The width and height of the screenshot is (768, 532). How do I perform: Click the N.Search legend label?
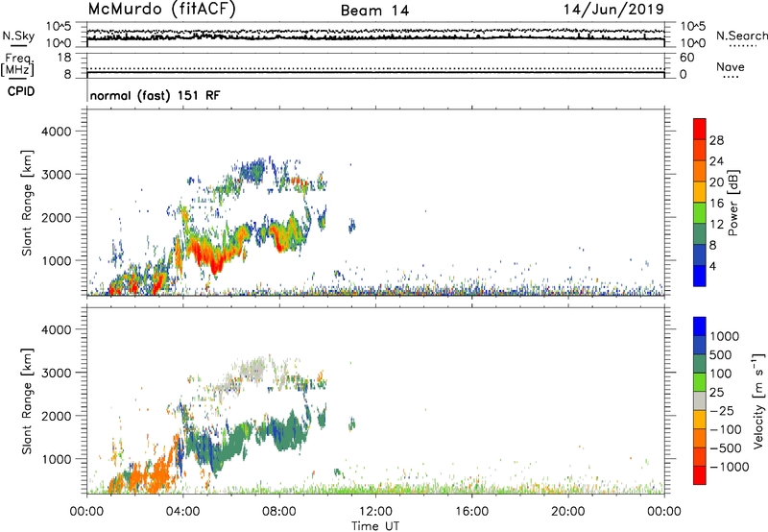click(741, 36)
